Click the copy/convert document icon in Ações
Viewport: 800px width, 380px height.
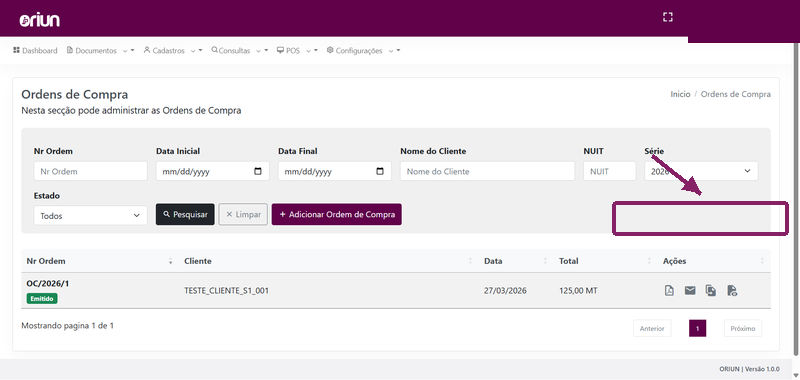711,291
